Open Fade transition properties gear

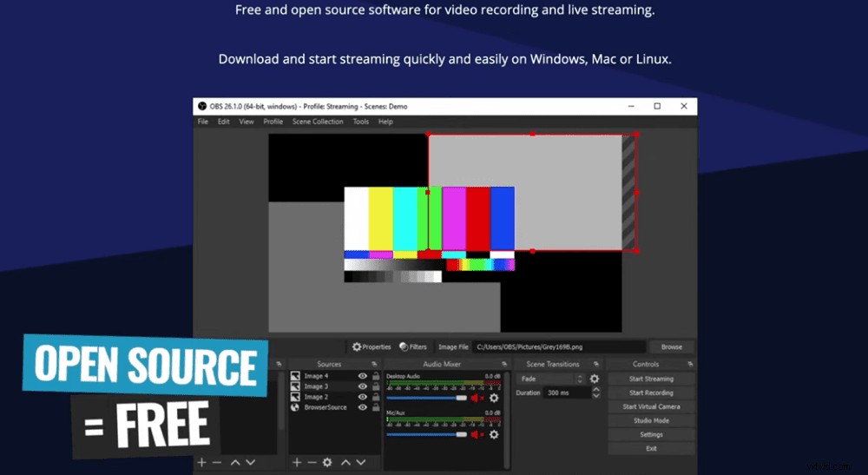[x=594, y=379]
